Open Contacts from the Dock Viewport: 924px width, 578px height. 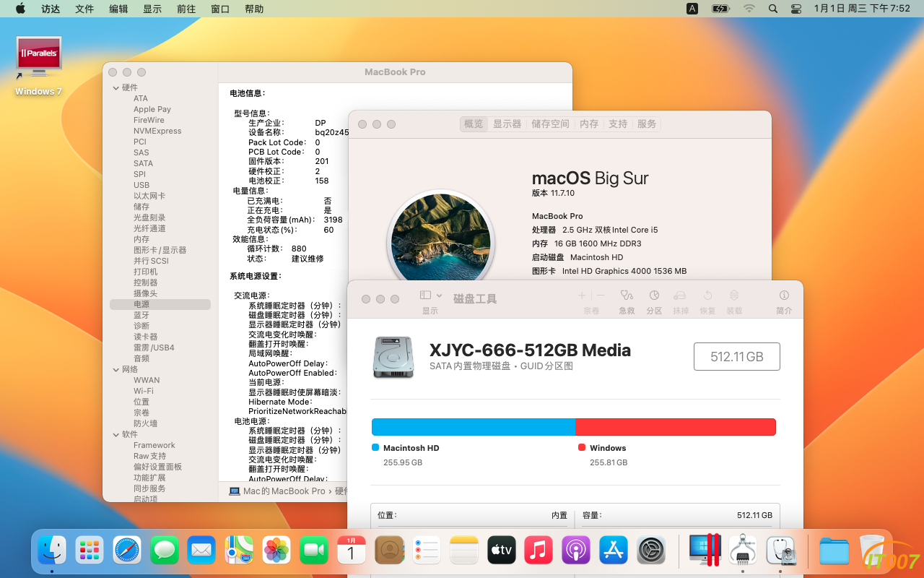click(x=389, y=551)
